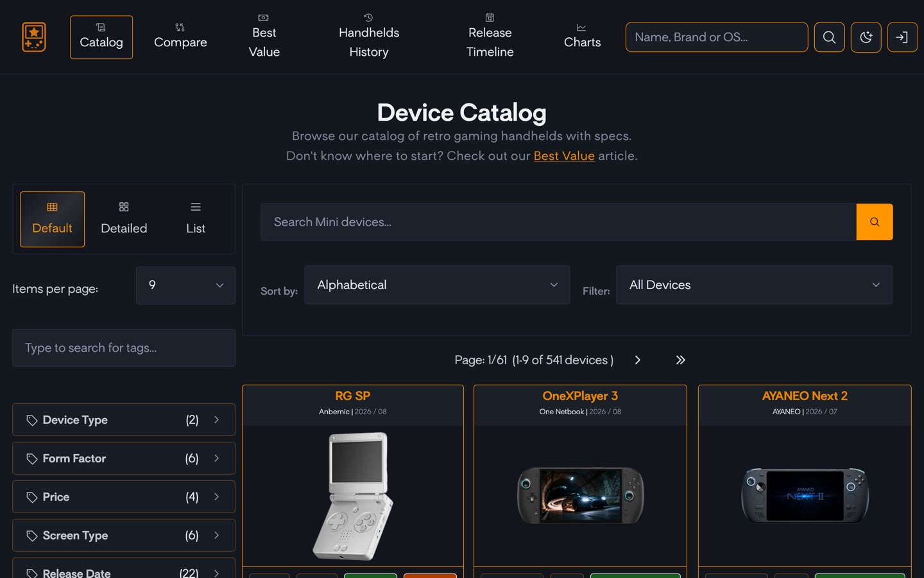Open the Catalog tab
924x578 pixels.
point(101,37)
